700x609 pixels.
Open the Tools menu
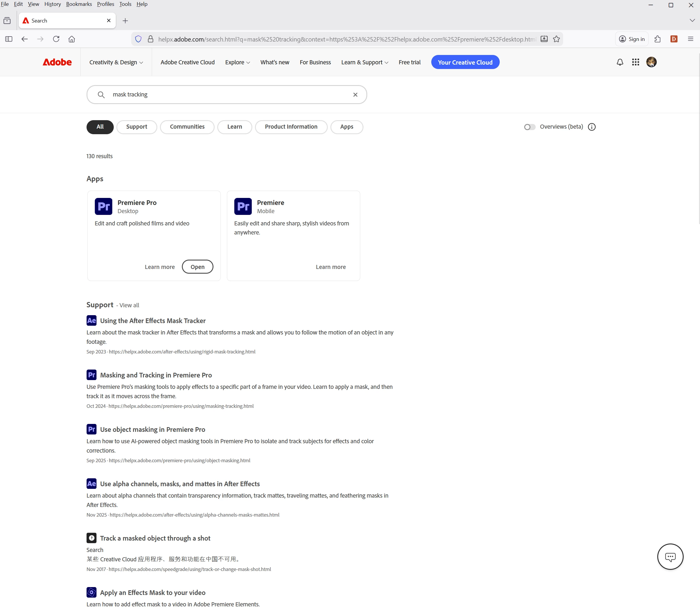coord(125,4)
